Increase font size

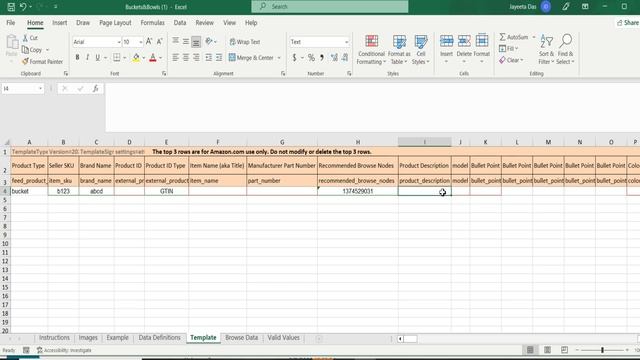coord(149,42)
